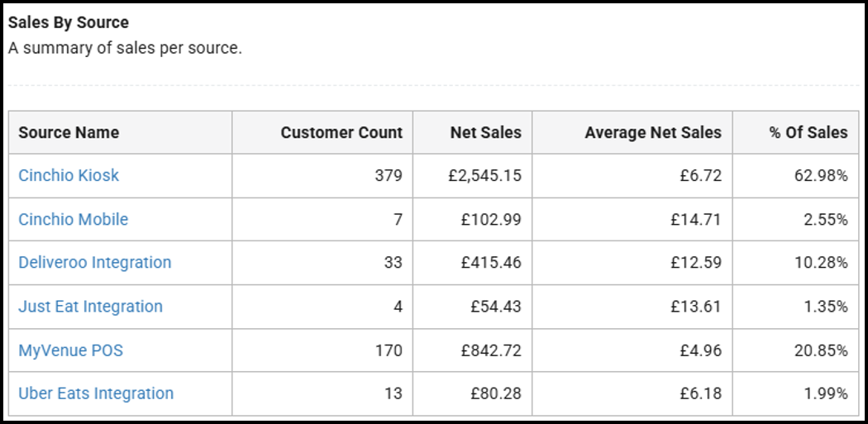Select the £80.28 Uber Eats net sales cell
This screenshot has height=424, width=868.
click(x=496, y=393)
